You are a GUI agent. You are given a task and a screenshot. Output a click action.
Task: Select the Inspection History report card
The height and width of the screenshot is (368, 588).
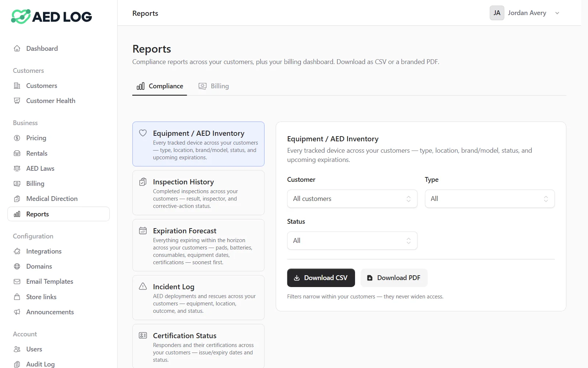198,193
